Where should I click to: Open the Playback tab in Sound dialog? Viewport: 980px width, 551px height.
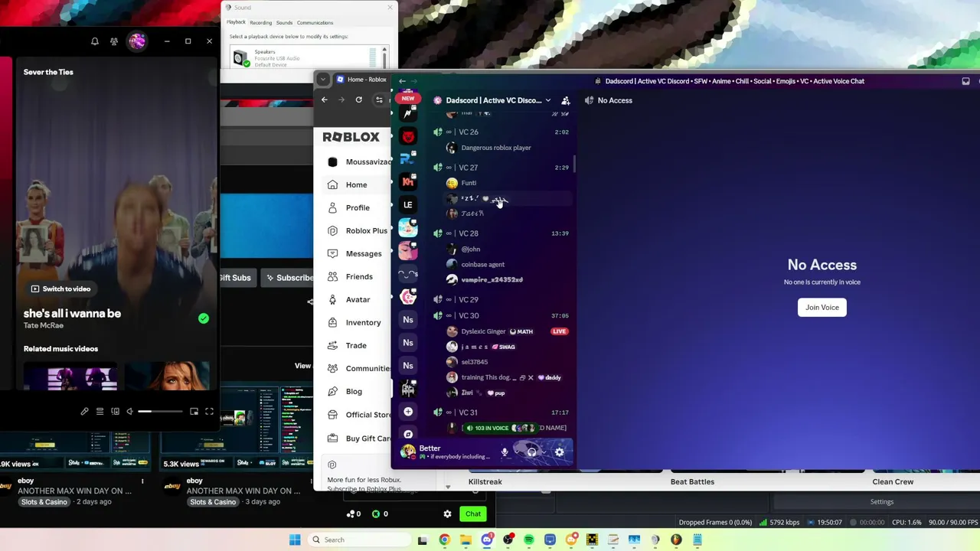point(236,22)
